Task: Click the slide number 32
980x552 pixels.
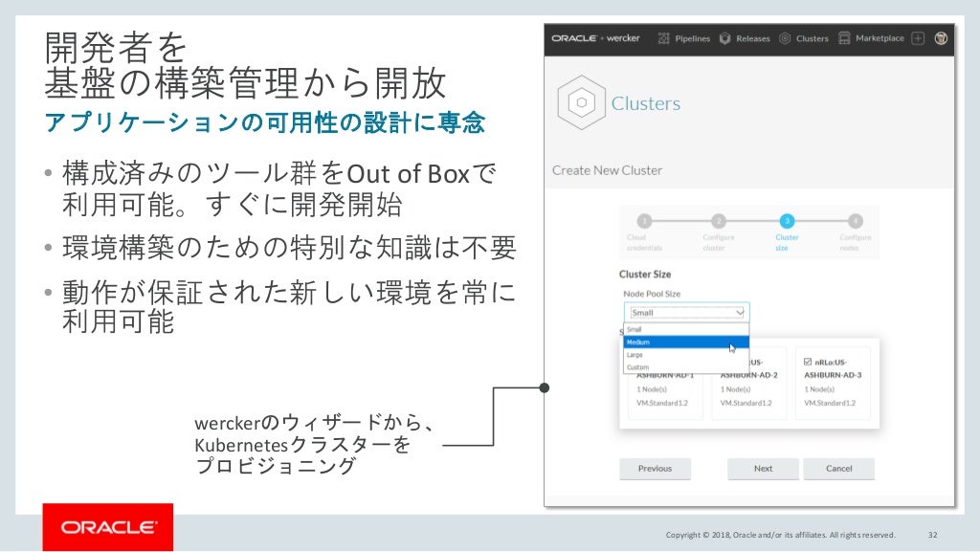Action: click(x=932, y=535)
